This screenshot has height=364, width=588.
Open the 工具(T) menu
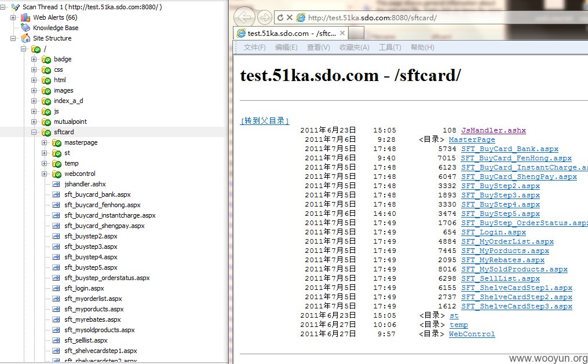click(390, 47)
